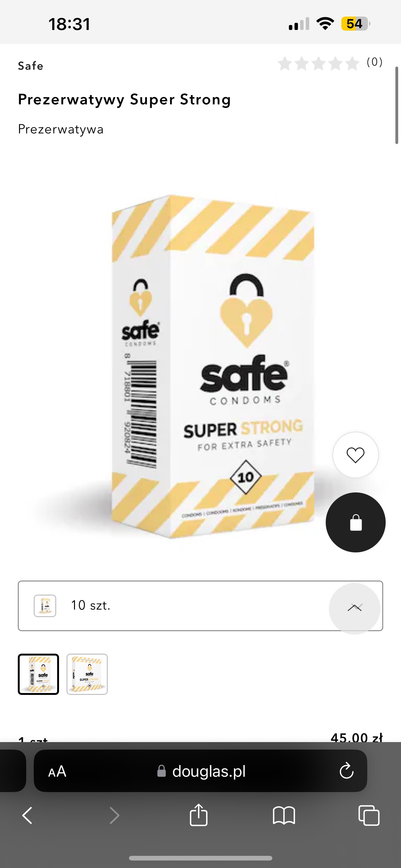Tap the Prezerwatywy Super Strong product title
The width and height of the screenshot is (401, 868).
125,100
